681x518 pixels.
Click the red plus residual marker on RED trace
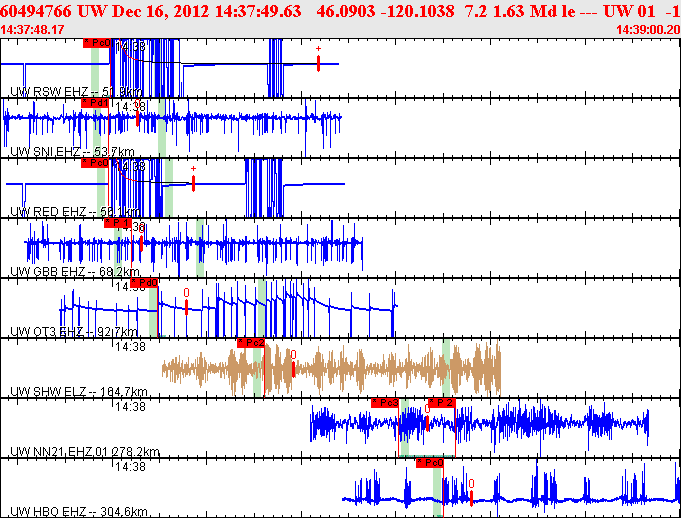[193, 179]
